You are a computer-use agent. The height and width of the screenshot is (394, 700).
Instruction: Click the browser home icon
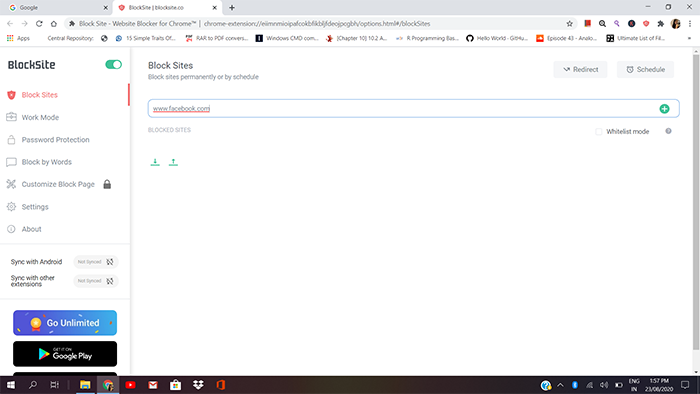54,24
